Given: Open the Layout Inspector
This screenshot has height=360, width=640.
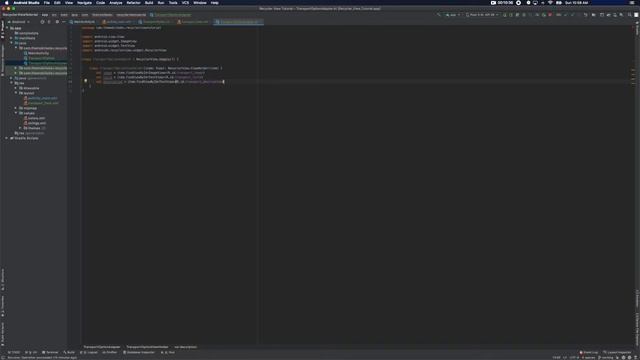Looking at the screenshot, I should [618, 352].
